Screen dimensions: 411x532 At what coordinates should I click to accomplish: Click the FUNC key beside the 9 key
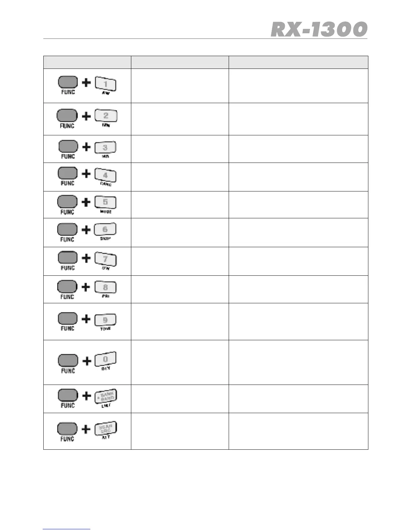coord(68,318)
